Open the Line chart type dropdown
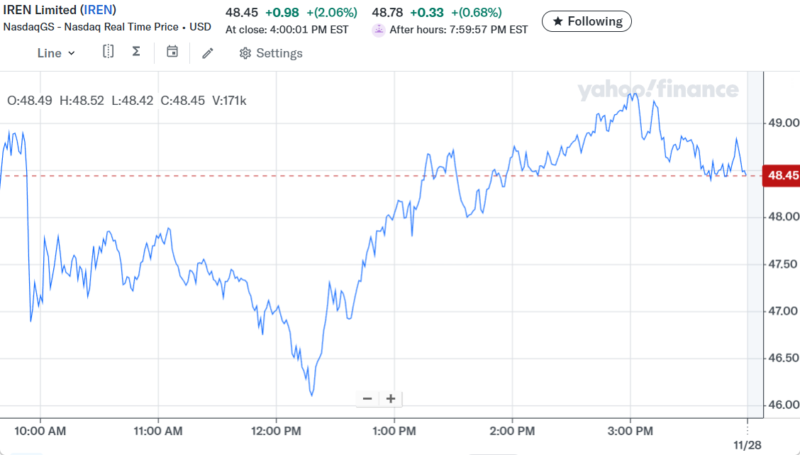The image size is (800, 455). click(55, 53)
